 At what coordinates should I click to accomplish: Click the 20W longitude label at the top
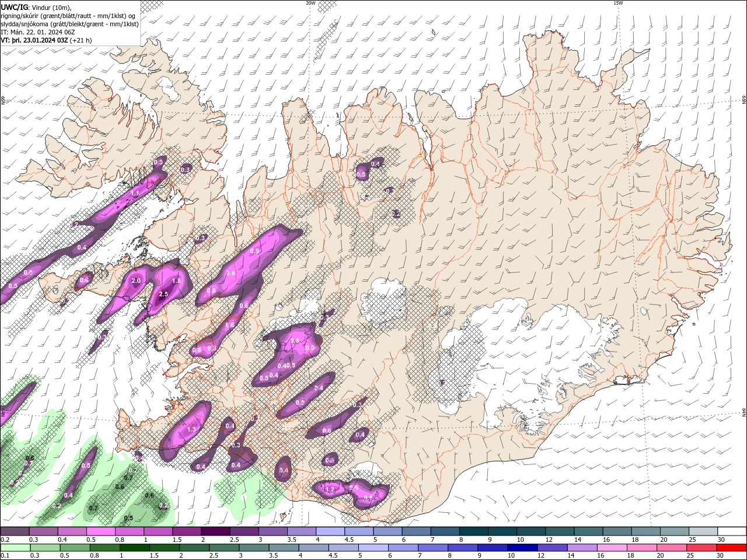click(x=310, y=3)
